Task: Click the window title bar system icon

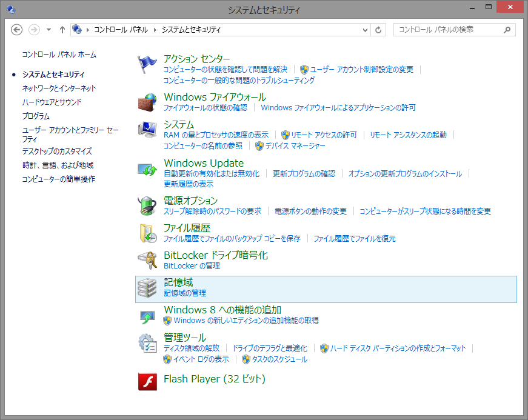Action: 11,9
